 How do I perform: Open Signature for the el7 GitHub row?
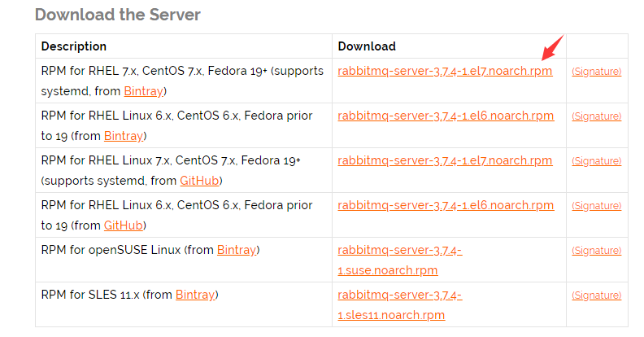point(596,161)
